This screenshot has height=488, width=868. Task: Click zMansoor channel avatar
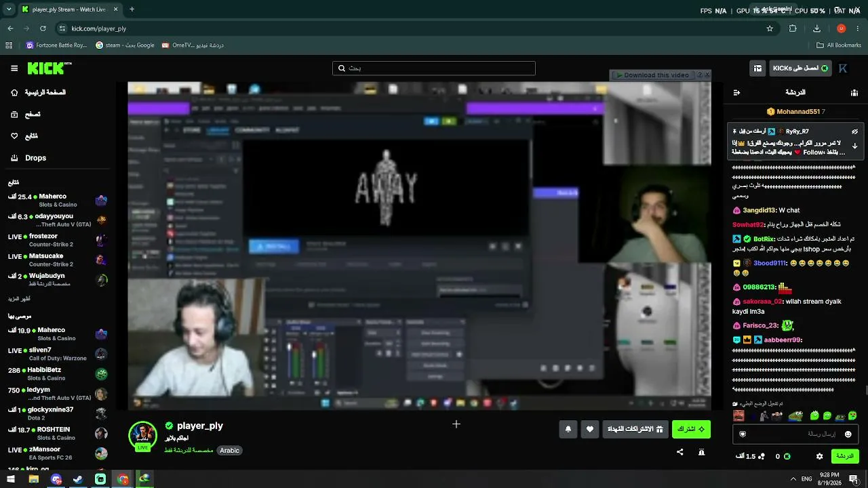[101, 453]
